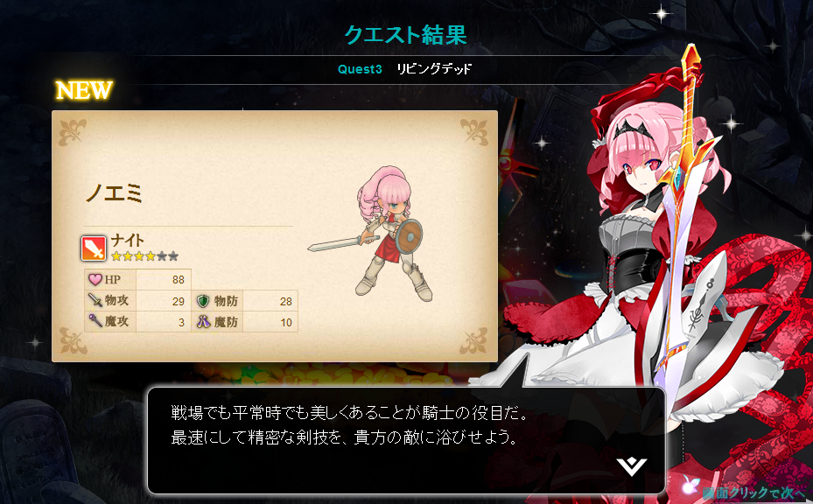Click the star rarity rating row
Image resolution: width=813 pixels, height=504 pixels.
(x=144, y=256)
